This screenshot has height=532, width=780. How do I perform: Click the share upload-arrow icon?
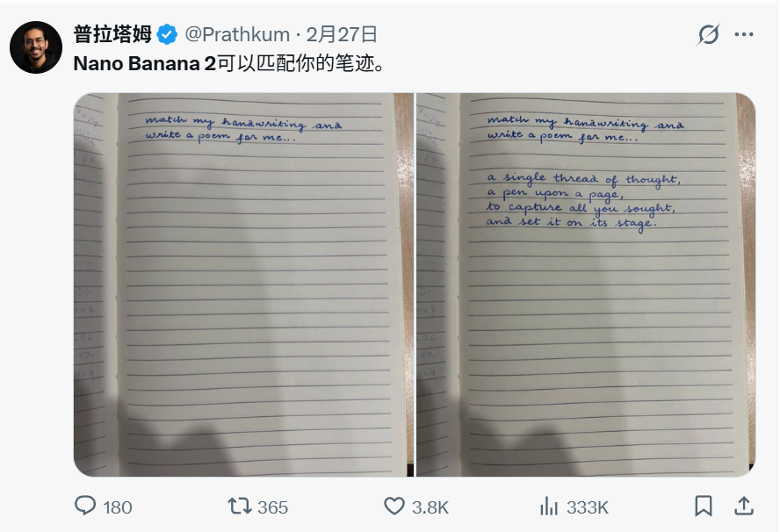pyautogui.click(x=743, y=506)
